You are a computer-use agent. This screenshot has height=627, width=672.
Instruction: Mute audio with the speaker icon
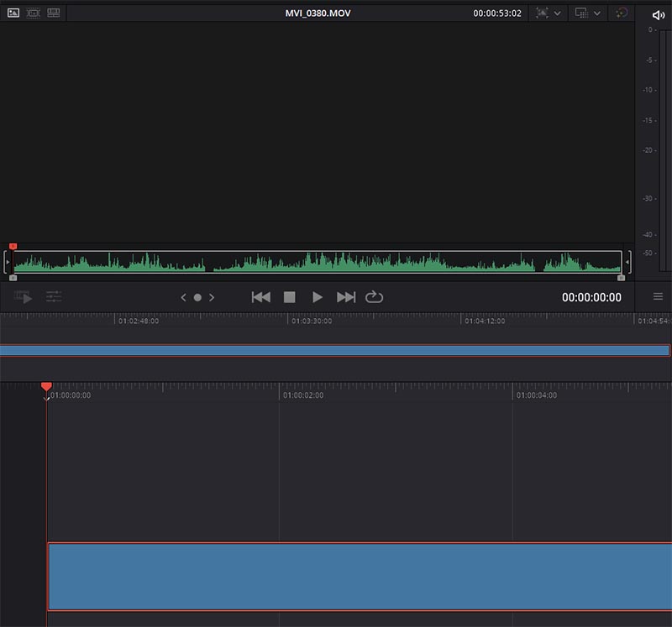point(659,15)
